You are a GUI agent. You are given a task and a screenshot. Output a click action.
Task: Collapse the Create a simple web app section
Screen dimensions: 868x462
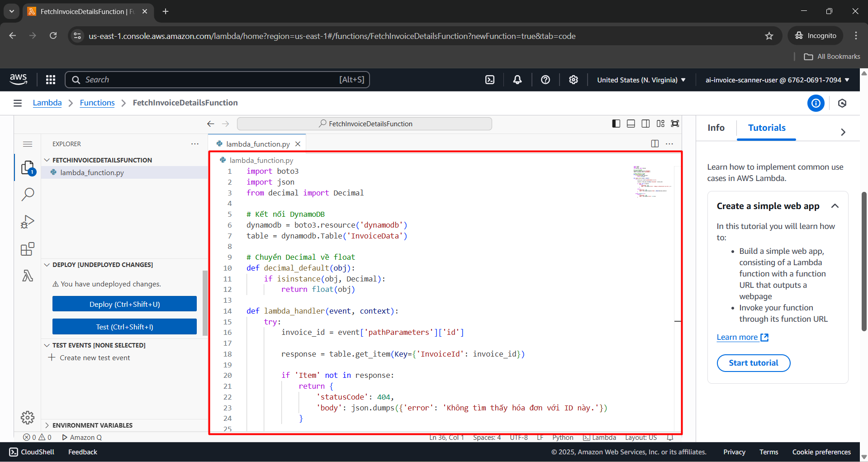pos(835,206)
